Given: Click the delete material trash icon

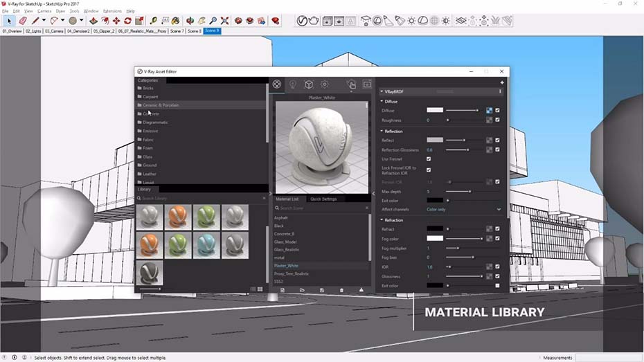Looking at the screenshot, I should point(341,290).
